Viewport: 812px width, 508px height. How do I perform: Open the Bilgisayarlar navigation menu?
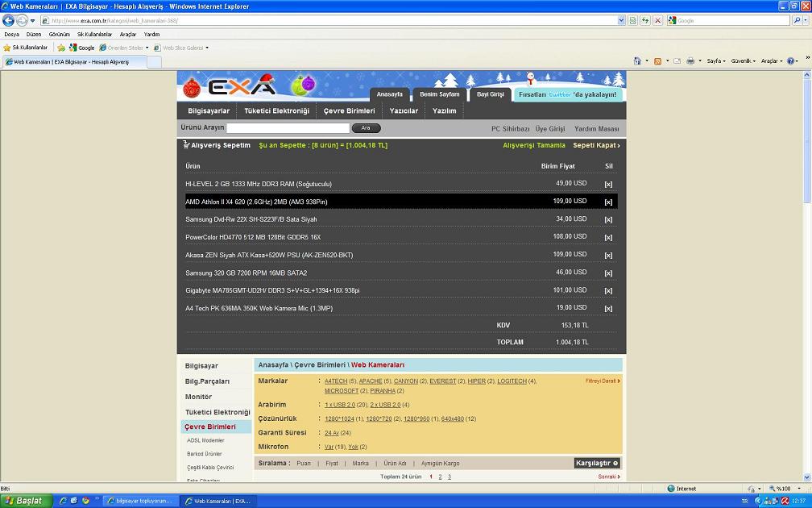pyautogui.click(x=209, y=111)
